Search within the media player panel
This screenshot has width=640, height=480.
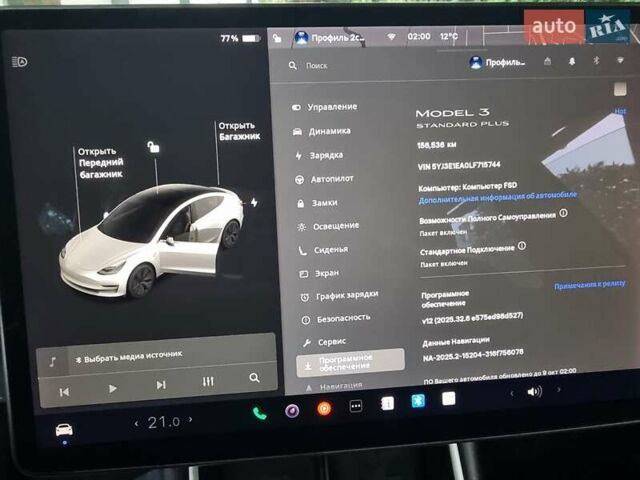(x=255, y=378)
